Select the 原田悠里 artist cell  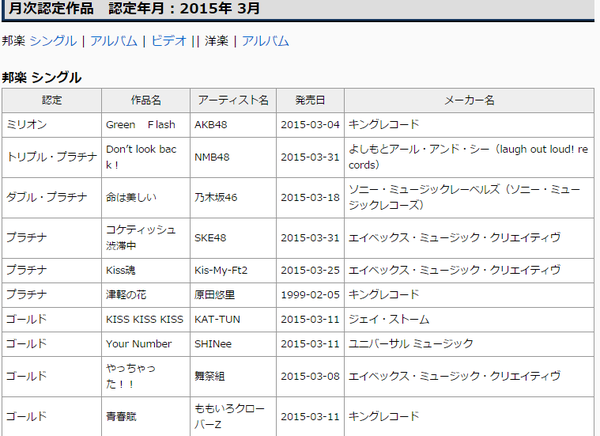coord(233,295)
